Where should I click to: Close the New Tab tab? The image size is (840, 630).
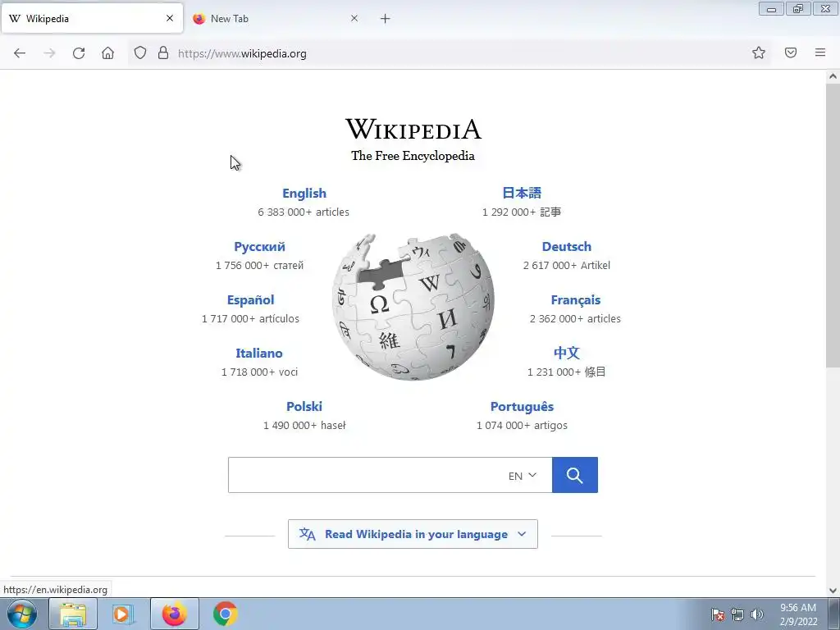pos(354,18)
